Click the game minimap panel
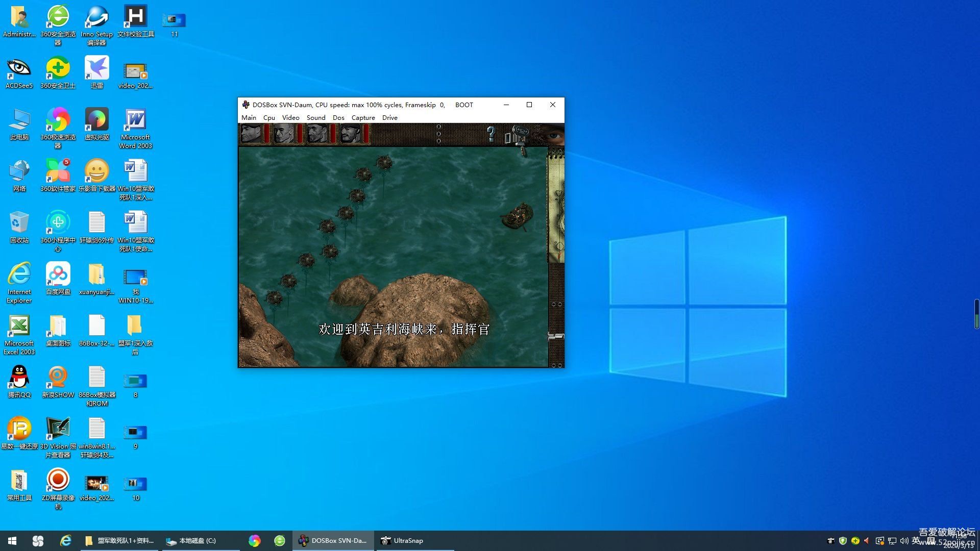This screenshot has height=551, width=980. [556, 206]
